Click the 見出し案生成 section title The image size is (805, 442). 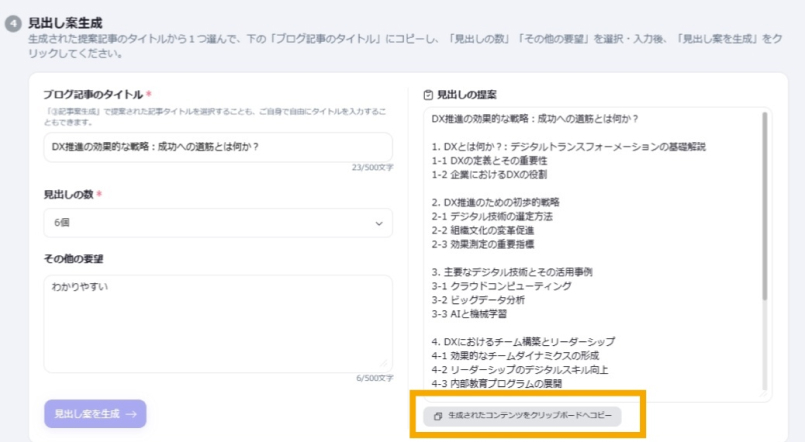(66, 22)
